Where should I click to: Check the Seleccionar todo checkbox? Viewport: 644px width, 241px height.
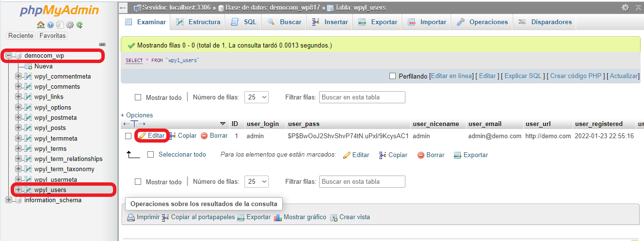150,155
